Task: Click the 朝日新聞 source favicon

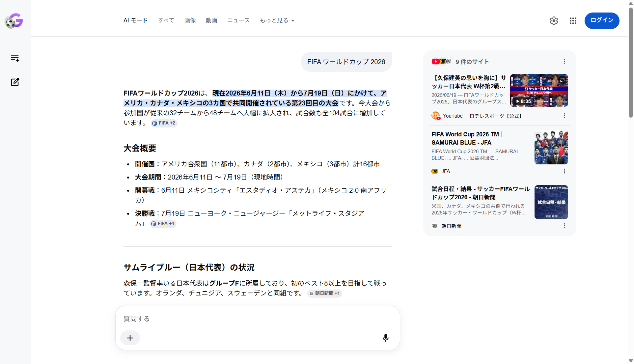Action: click(435, 226)
